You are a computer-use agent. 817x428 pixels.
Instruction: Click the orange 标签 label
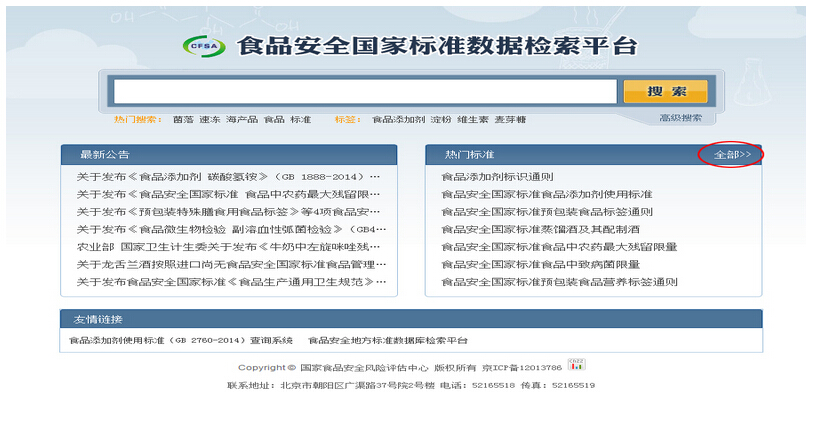click(x=348, y=119)
